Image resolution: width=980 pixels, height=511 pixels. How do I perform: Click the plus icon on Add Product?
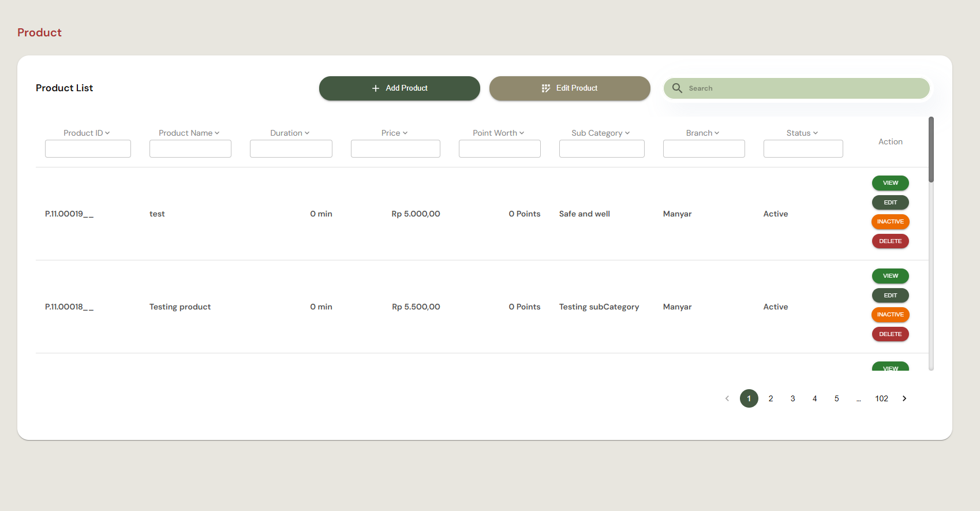coord(376,88)
